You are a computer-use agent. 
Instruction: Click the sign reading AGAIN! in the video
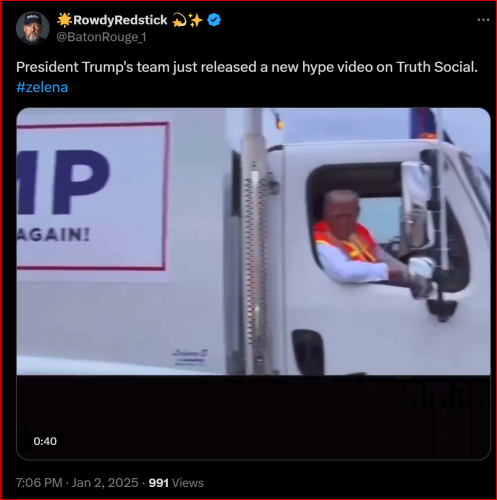[x=53, y=235]
